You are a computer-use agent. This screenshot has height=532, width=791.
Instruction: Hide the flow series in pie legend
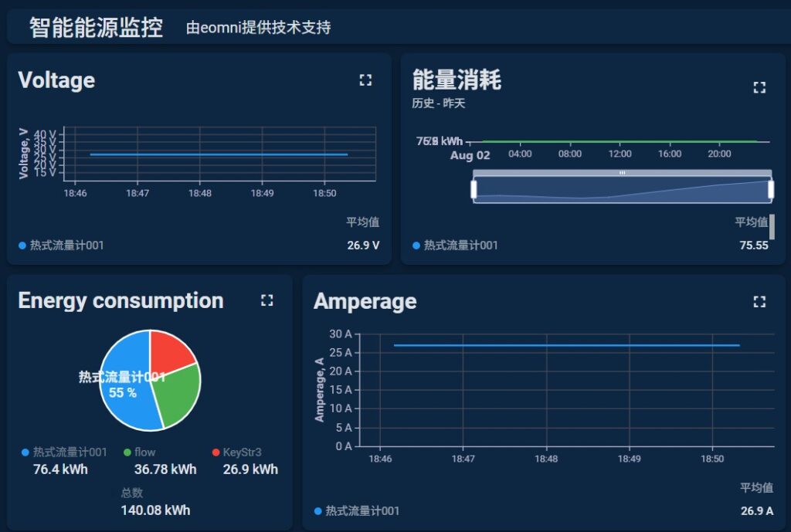(144, 452)
